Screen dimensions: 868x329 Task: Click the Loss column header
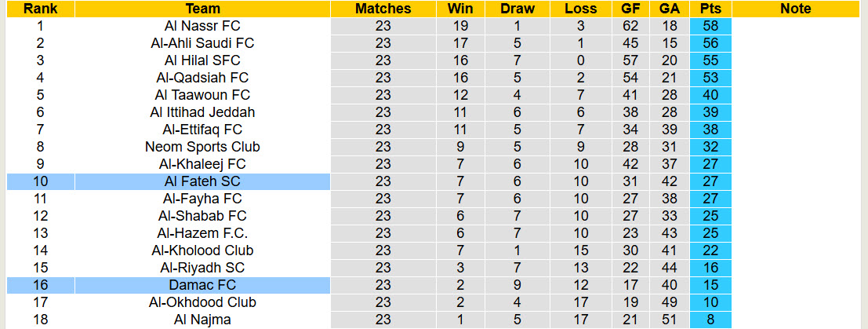pos(580,9)
